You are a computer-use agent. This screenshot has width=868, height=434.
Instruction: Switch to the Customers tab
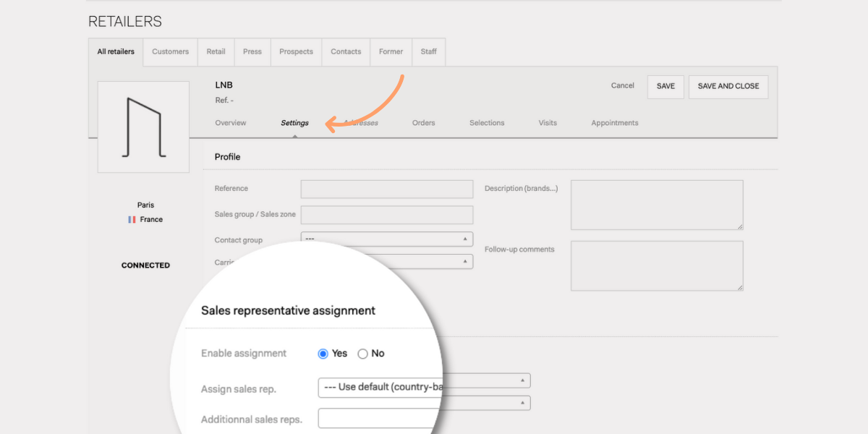[170, 52]
